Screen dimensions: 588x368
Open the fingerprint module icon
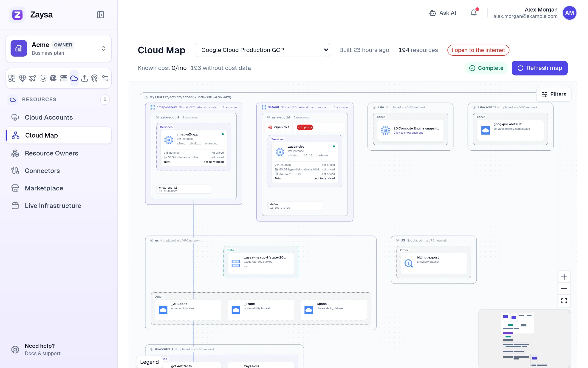click(x=95, y=78)
